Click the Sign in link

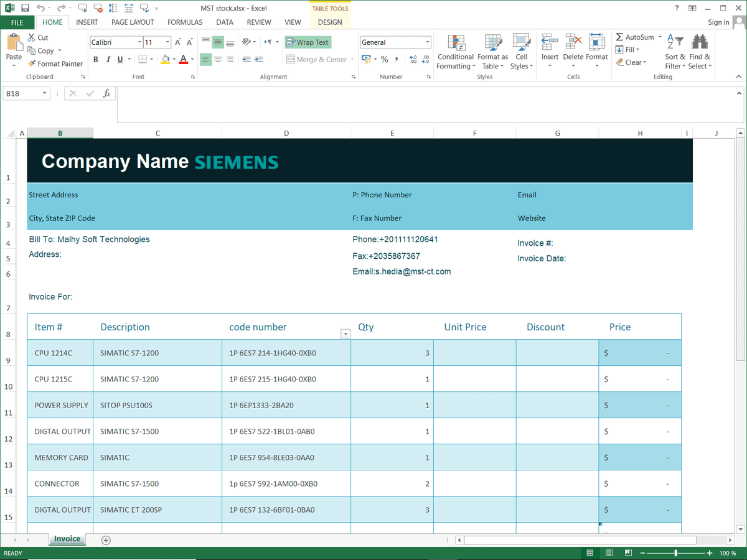(x=718, y=22)
